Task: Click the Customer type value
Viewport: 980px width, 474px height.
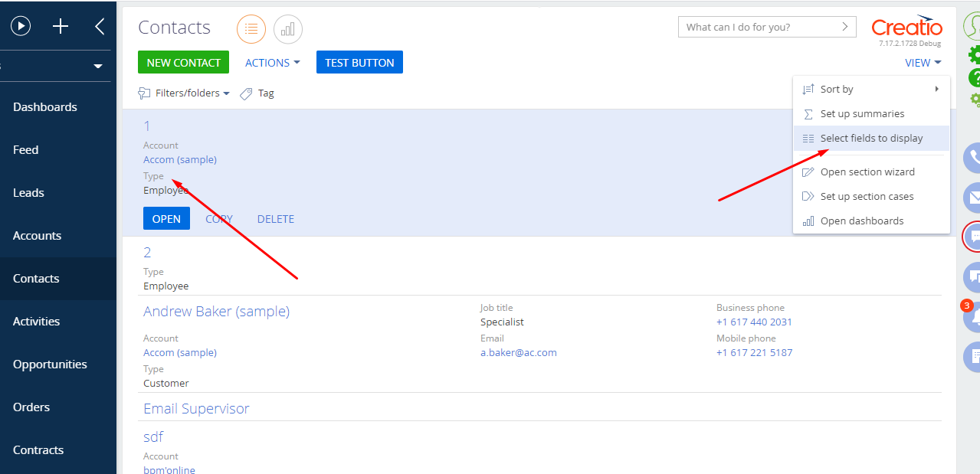Action: click(x=166, y=384)
